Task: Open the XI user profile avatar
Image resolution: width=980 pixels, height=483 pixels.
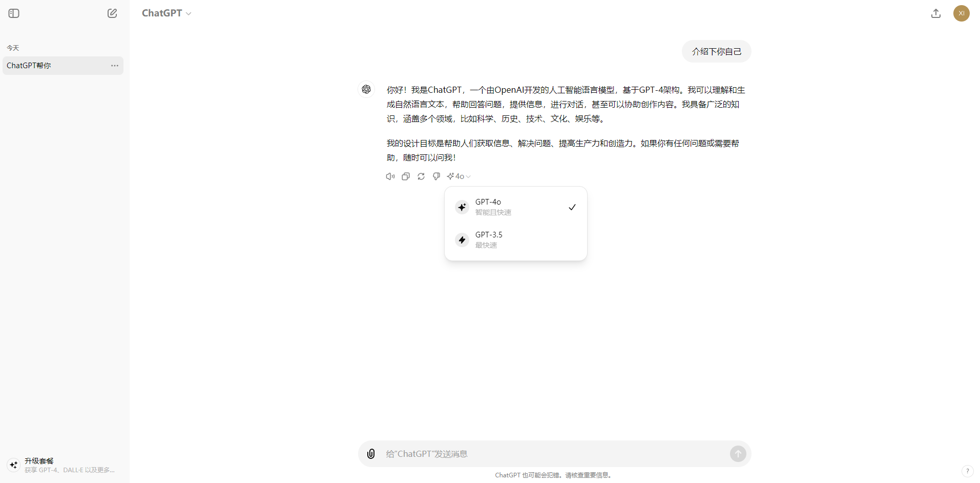Action: click(x=962, y=13)
